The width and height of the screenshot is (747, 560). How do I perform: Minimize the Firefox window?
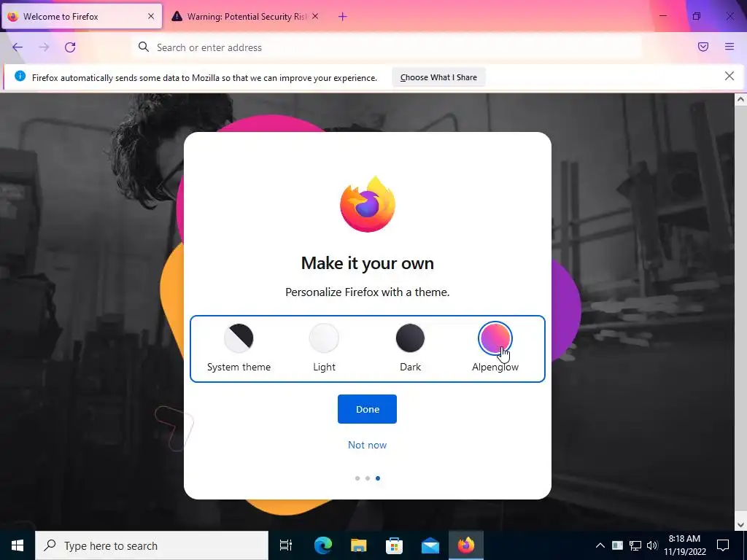tap(662, 16)
